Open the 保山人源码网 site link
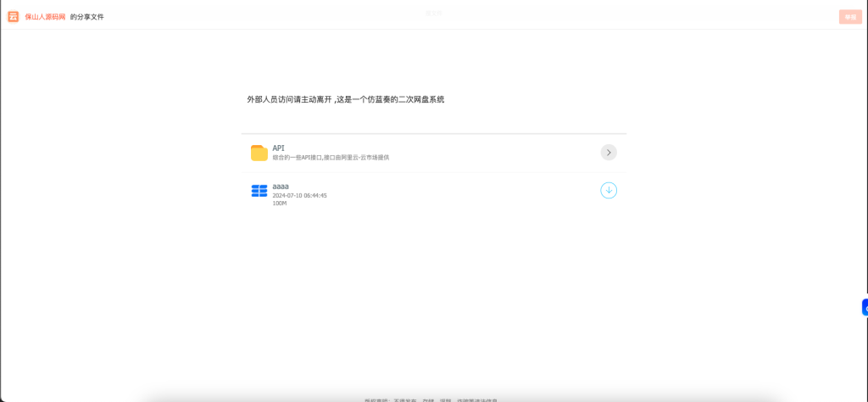The width and height of the screenshot is (868, 402). [x=46, y=17]
